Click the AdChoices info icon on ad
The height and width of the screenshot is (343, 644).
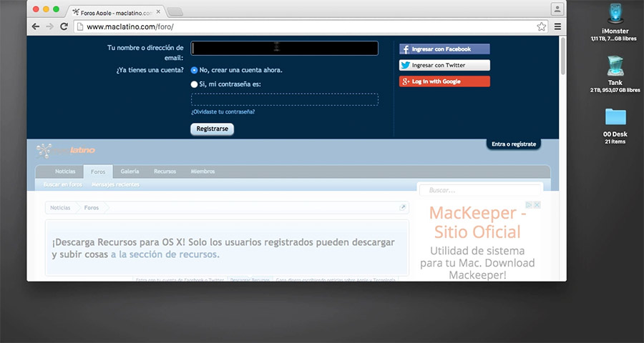(x=530, y=205)
